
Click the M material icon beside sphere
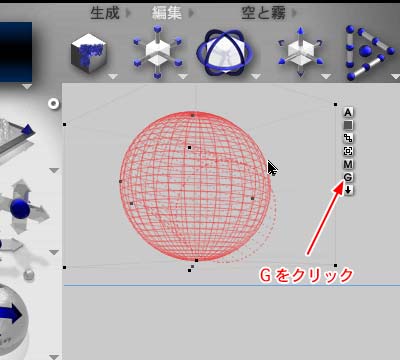[348, 164]
